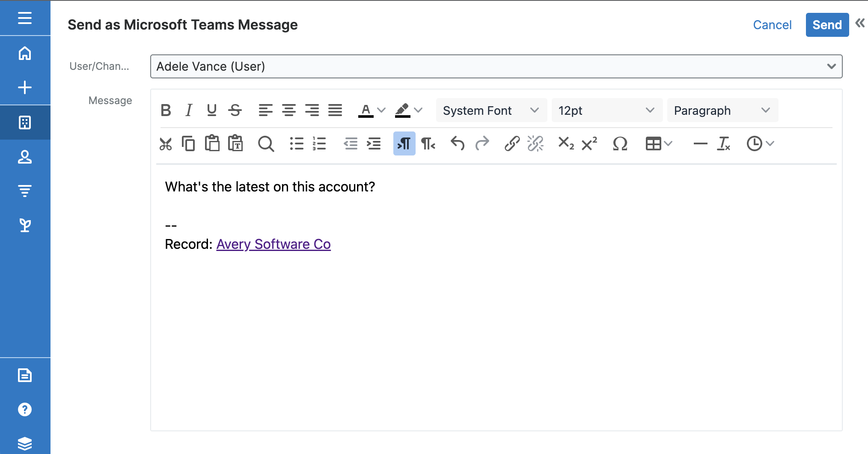Open the Home section from the sidebar
The height and width of the screenshot is (454, 868).
(x=25, y=54)
